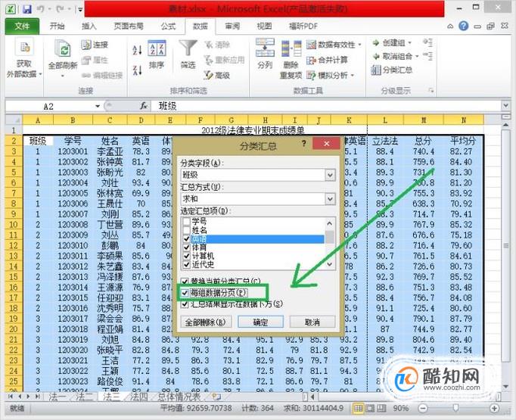
Task: Click the 数据有效性 validation icon
Action: pyautogui.click(x=311, y=45)
